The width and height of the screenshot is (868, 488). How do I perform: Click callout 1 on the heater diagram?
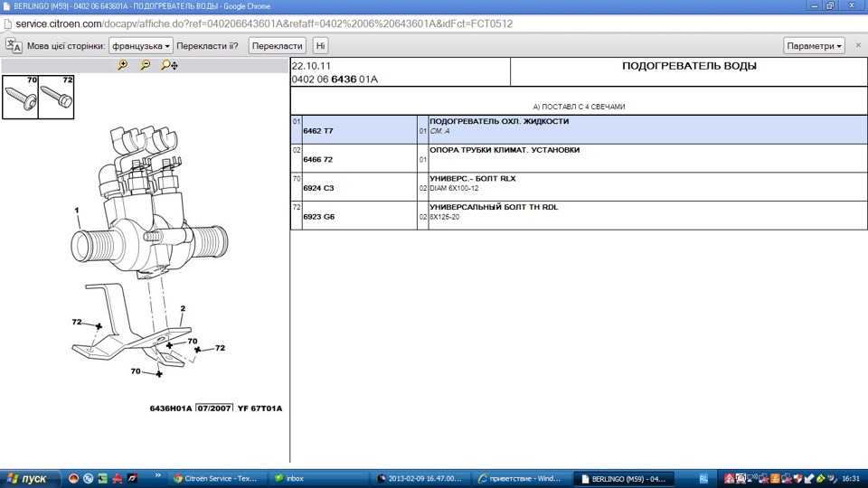pos(77,211)
